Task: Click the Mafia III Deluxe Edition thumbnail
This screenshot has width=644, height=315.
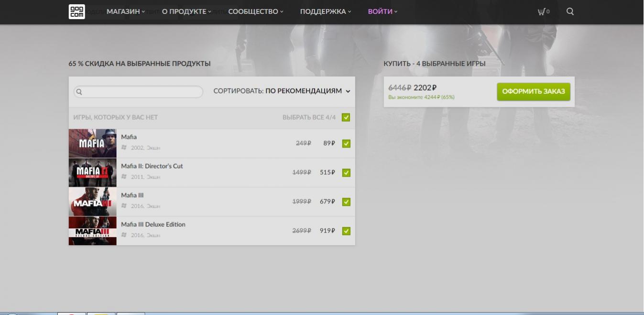Action: point(93,231)
